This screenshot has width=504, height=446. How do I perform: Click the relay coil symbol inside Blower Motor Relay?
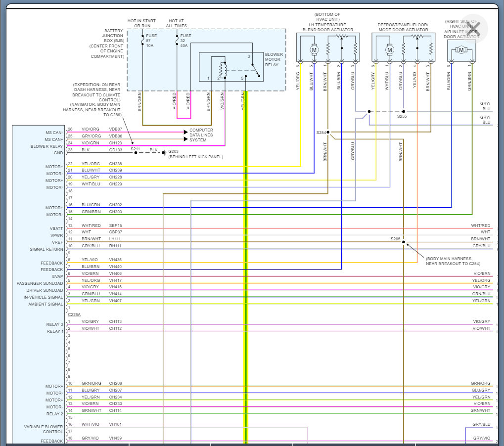coord(223,70)
